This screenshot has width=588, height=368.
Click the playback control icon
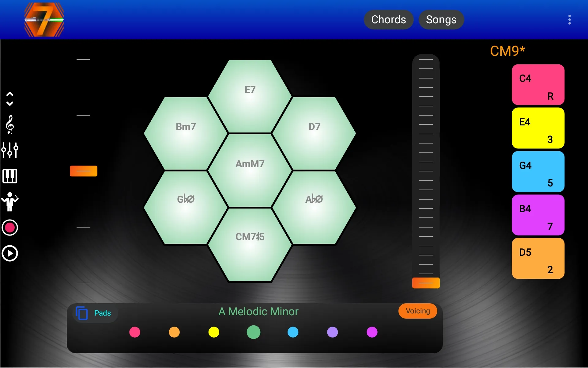pos(11,253)
